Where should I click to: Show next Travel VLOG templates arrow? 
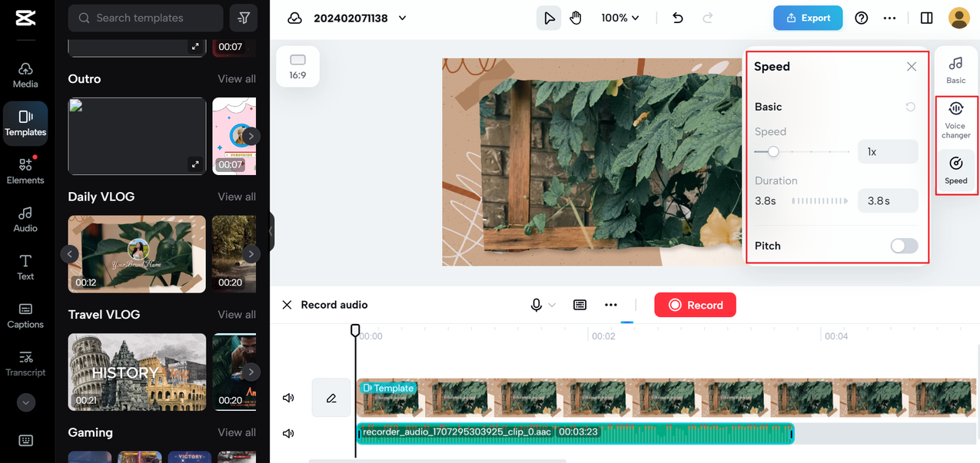tap(251, 372)
